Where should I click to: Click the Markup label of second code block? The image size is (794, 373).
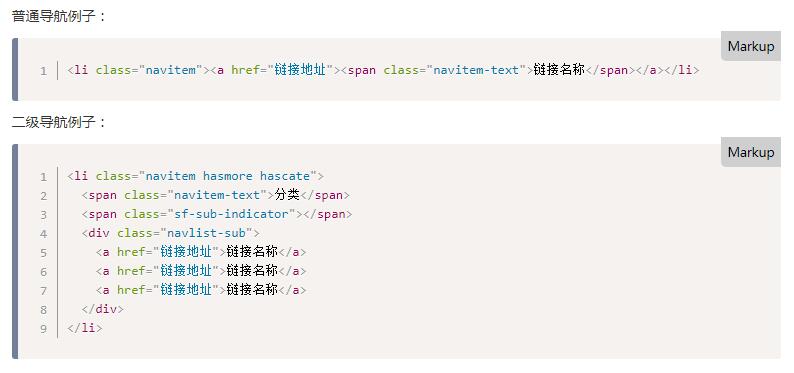point(750,152)
